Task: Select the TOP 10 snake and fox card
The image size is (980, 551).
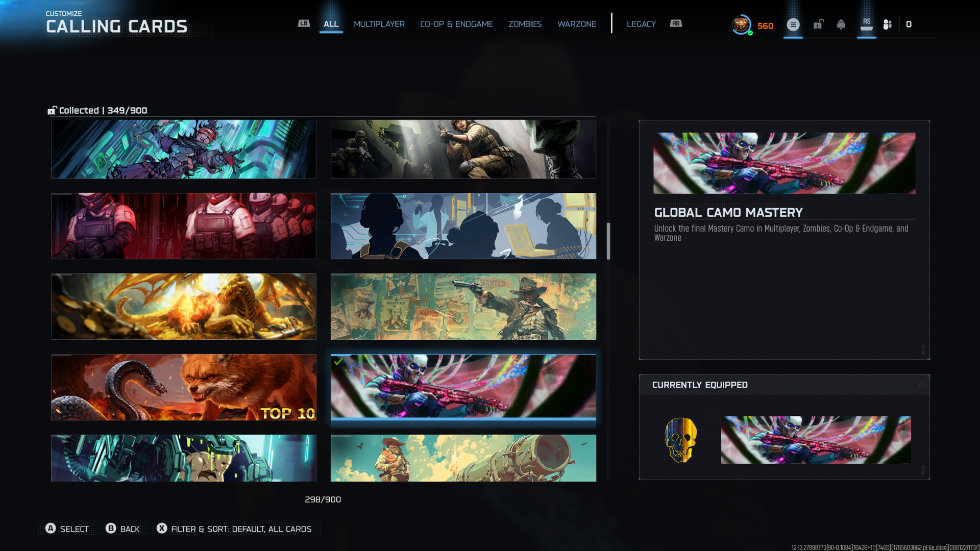Action: tap(184, 387)
